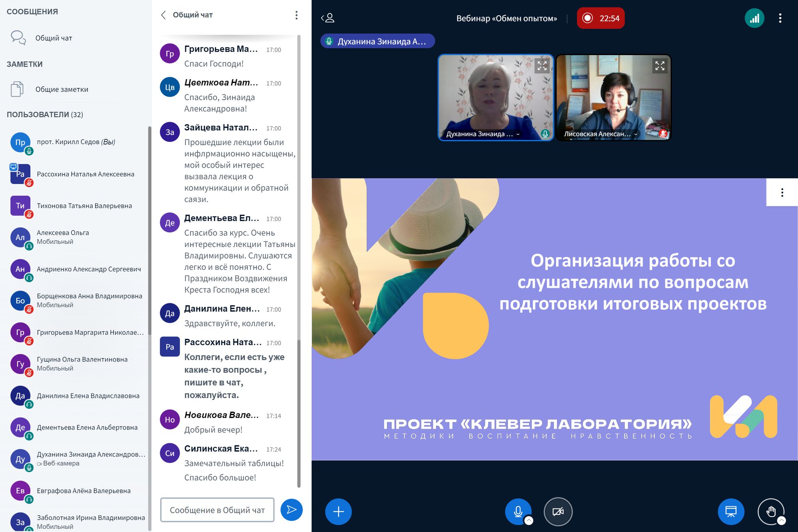
Task: Open the screen share presentation button
Action: (x=731, y=511)
